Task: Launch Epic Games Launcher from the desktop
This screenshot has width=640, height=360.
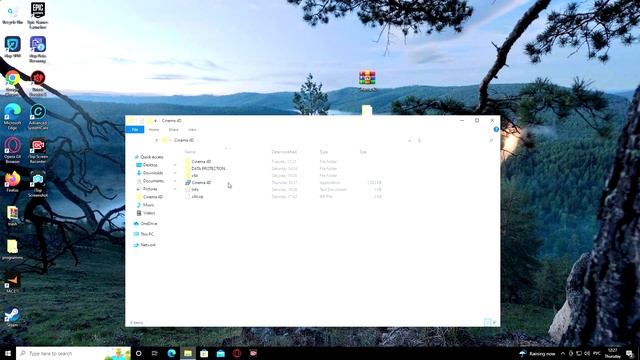Action: (x=38, y=15)
